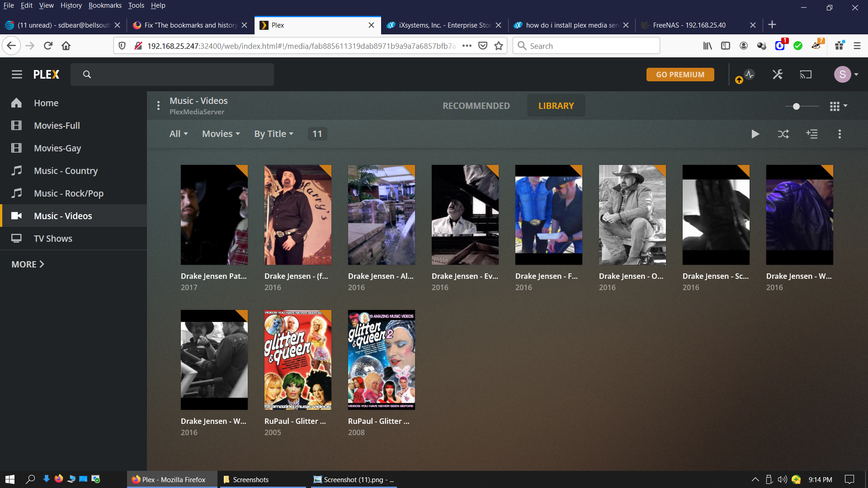Shuffle the Music - Videos library

783,134
